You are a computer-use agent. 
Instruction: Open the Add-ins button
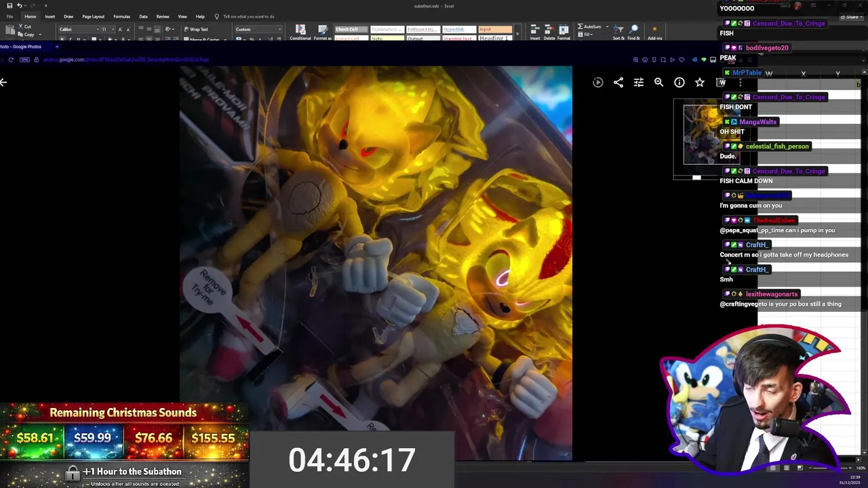click(x=654, y=33)
